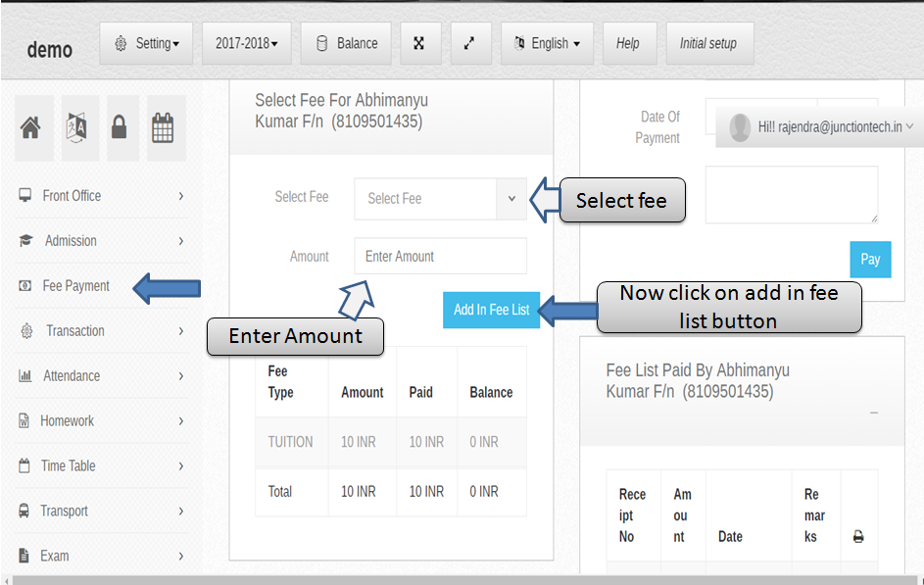Click the diagonal expand arrows button
Viewport: 924px width, 585px height.
(471, 43)
